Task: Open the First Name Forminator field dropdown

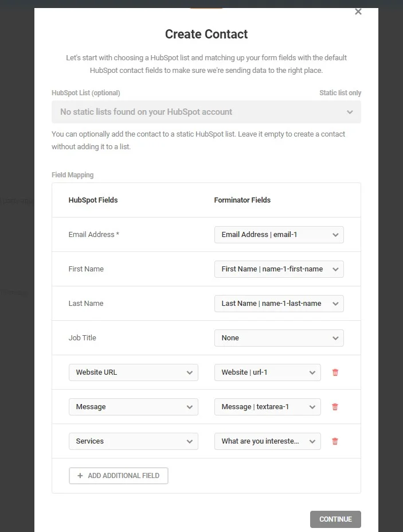Action: click(279, 269)
